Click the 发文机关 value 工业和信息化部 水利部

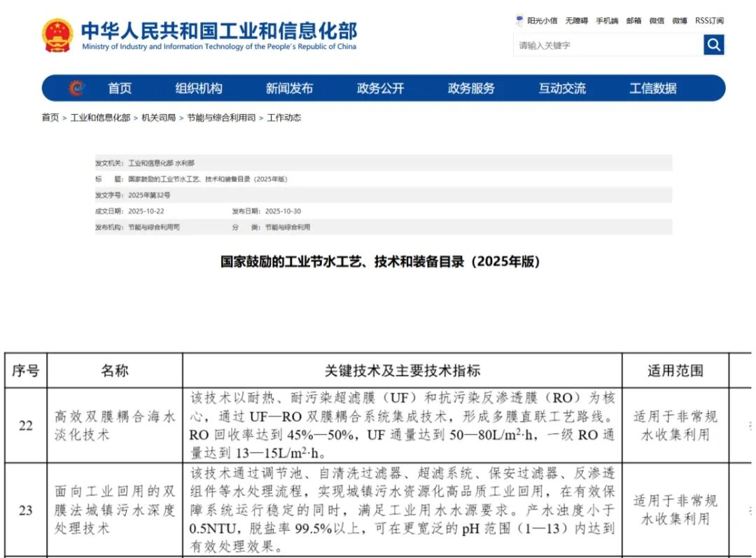162,163
